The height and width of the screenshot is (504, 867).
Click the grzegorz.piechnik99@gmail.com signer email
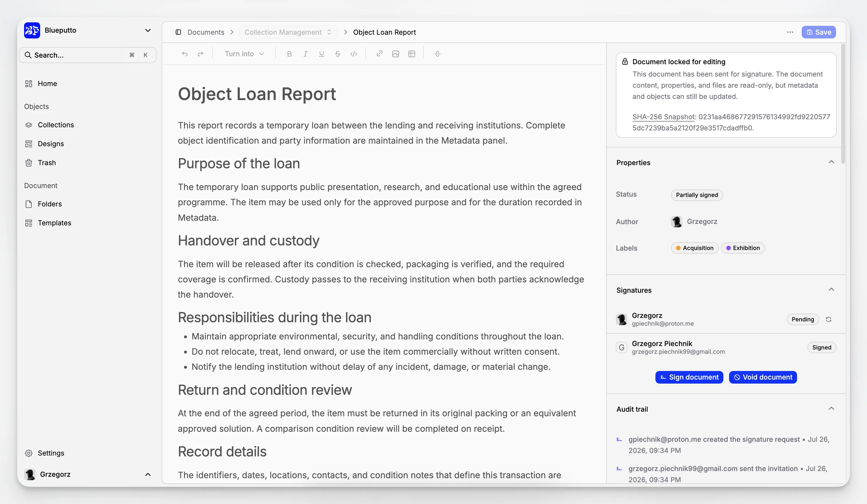click(678, 352)
